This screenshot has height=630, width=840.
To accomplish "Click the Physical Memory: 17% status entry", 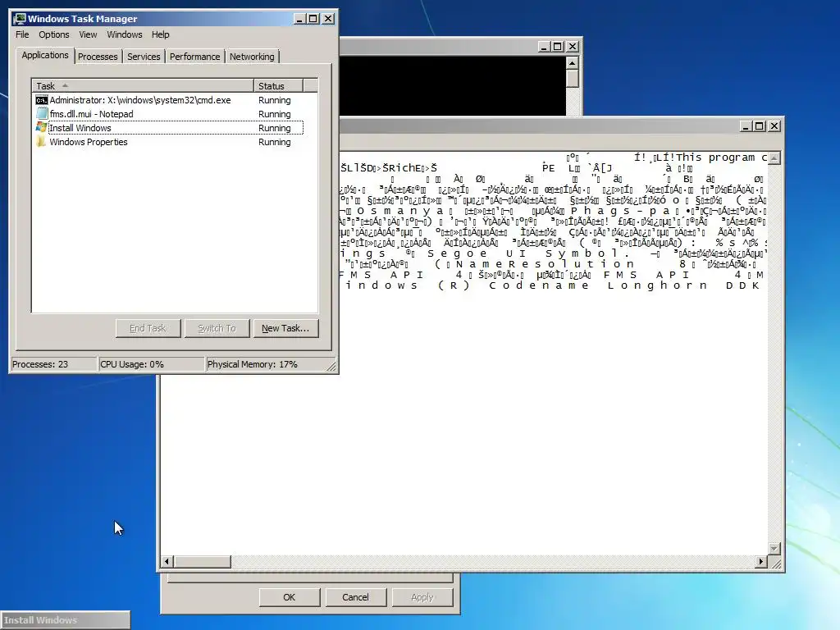I will pos(266,364).
